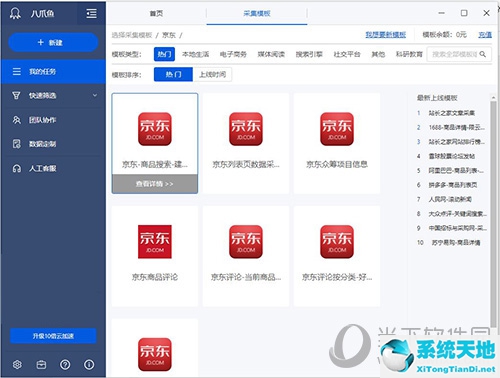The width and height of the screenshot is (500, 378).
Task: Open settings gear icon at sidebar bottom
Action: click(x=17, y=364)
